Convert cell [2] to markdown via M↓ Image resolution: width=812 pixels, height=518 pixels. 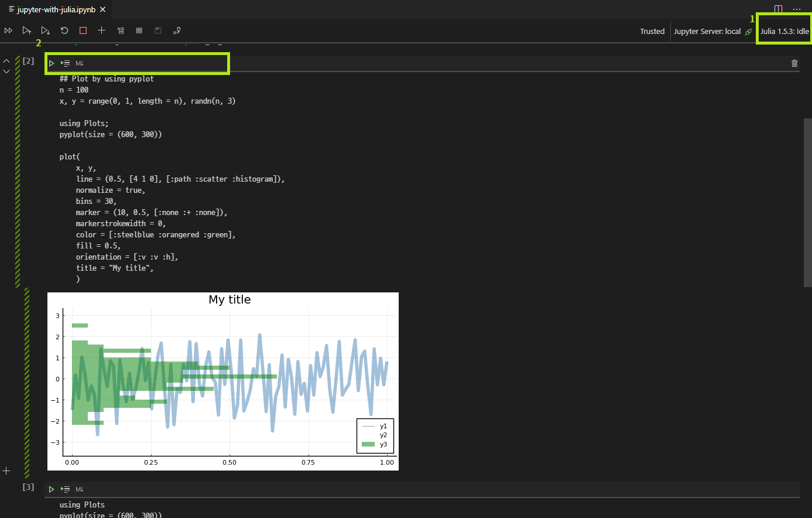point(80,63)
